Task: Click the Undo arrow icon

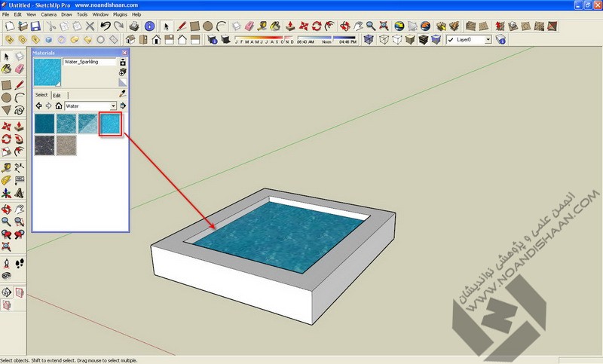Action: pos(105,26)
